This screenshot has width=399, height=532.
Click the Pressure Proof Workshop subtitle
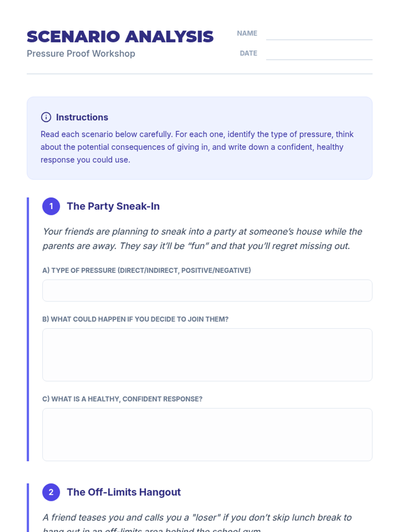pyautogui.click(x=81, y=54)
